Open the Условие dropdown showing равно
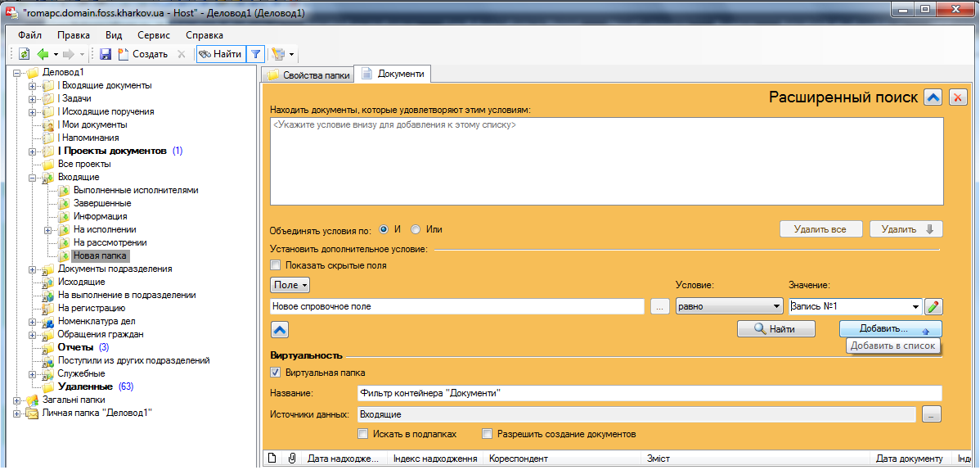Image resolution: width=980 pixels, height=470 pixels. (x=729, y=306)
